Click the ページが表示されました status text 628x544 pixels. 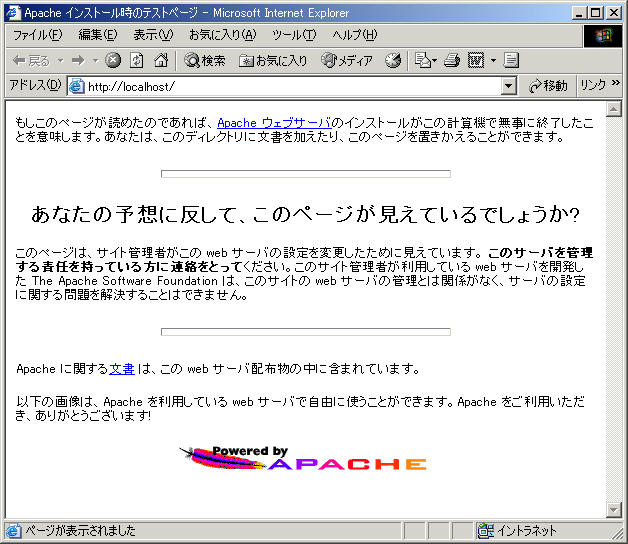click(x=80, y=531)
